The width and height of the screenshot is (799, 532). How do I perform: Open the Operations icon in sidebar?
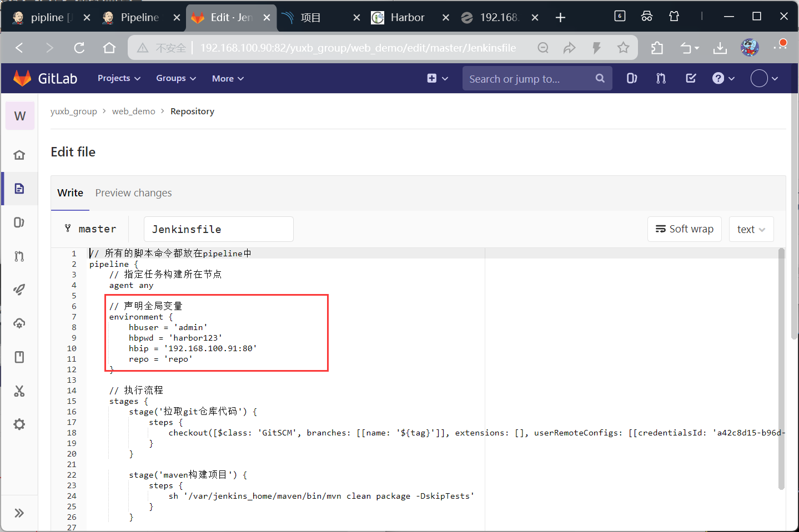click(x=19, y=323)
